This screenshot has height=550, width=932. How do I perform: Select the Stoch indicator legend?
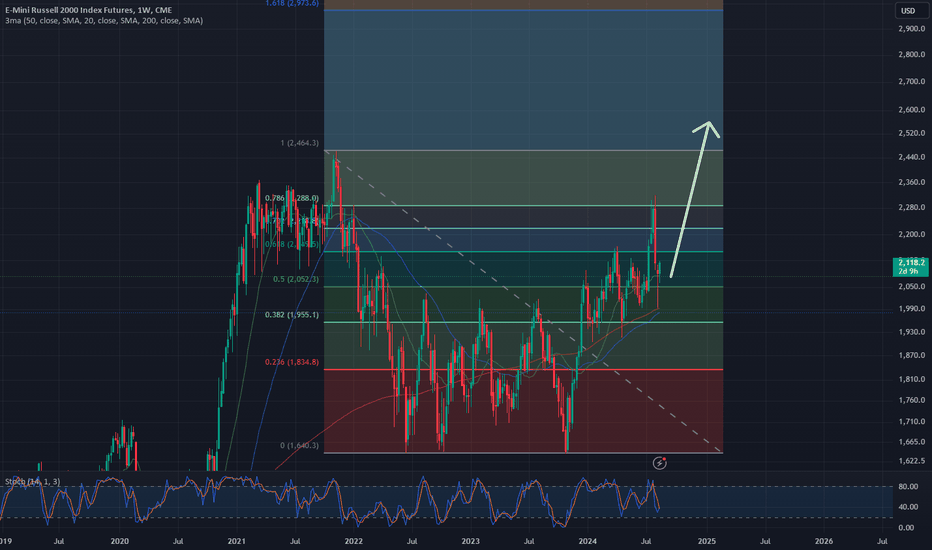(33, 482)
